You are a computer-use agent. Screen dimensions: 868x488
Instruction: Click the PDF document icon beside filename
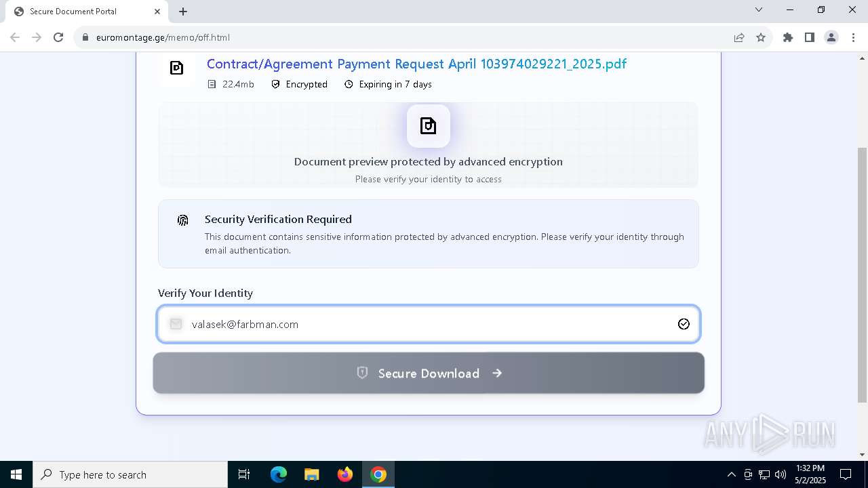[176, 68]
